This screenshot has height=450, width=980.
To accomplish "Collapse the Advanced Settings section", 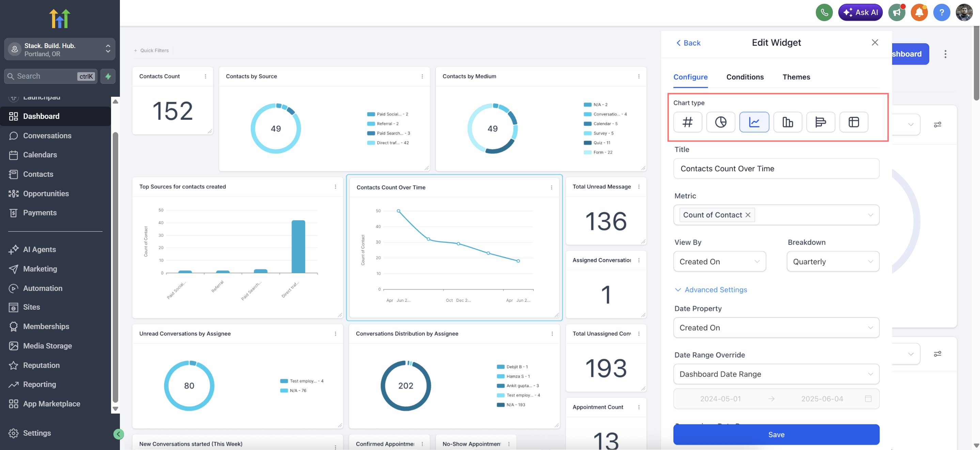I will (x=711, y=290).
